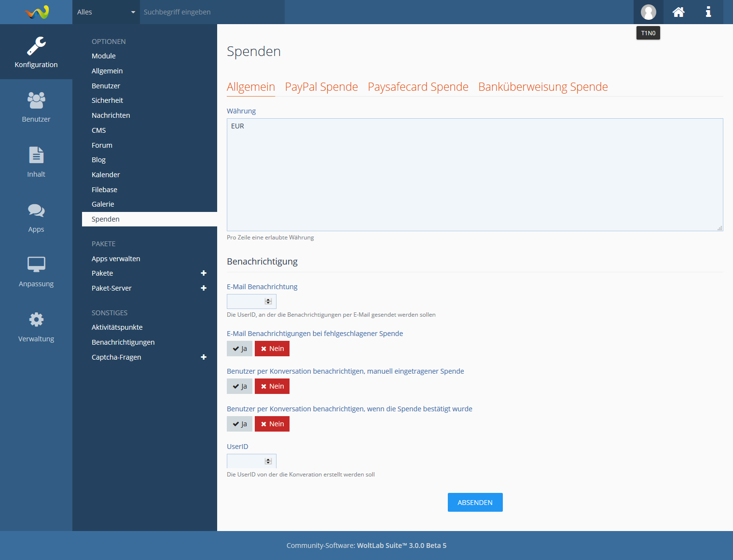Select Nein for manually entered donation notification
This screenshot has height=560, width=733.
[272, 386]
